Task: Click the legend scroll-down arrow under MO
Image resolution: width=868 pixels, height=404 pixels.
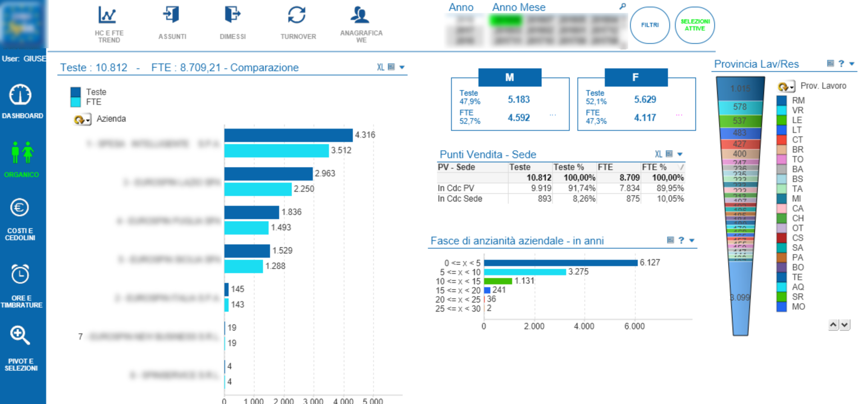Action: coord(845,325)
